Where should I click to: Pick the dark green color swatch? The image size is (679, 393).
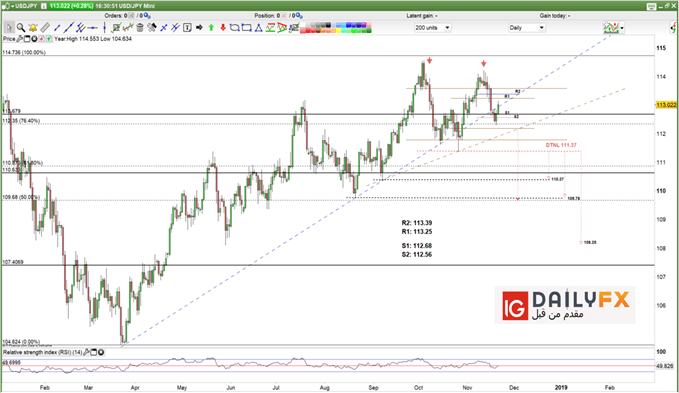click(368, 31)
